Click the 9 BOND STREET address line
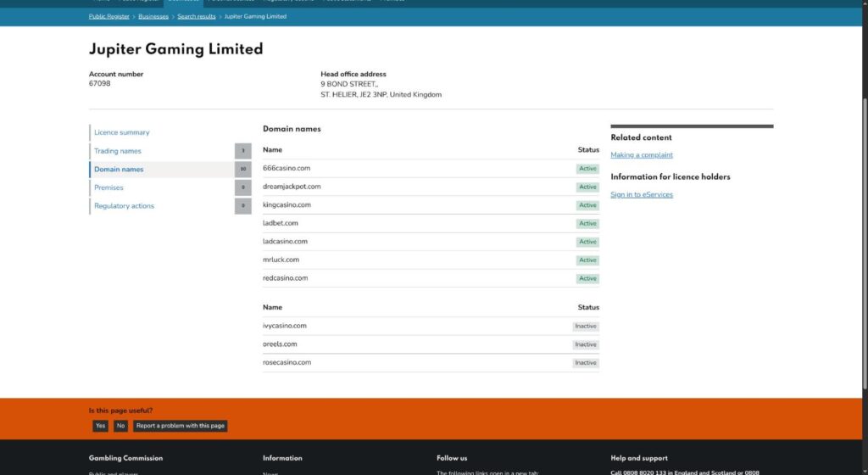 coord(349,84)
